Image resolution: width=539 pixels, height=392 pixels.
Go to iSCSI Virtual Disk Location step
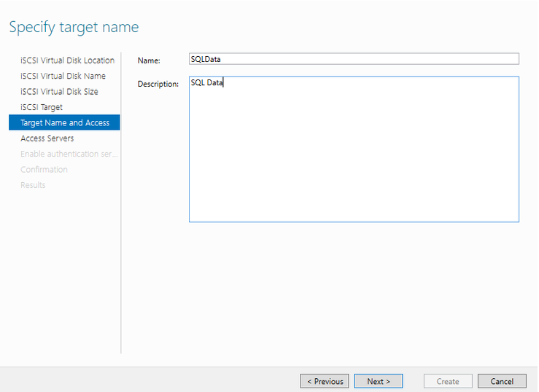67,60
